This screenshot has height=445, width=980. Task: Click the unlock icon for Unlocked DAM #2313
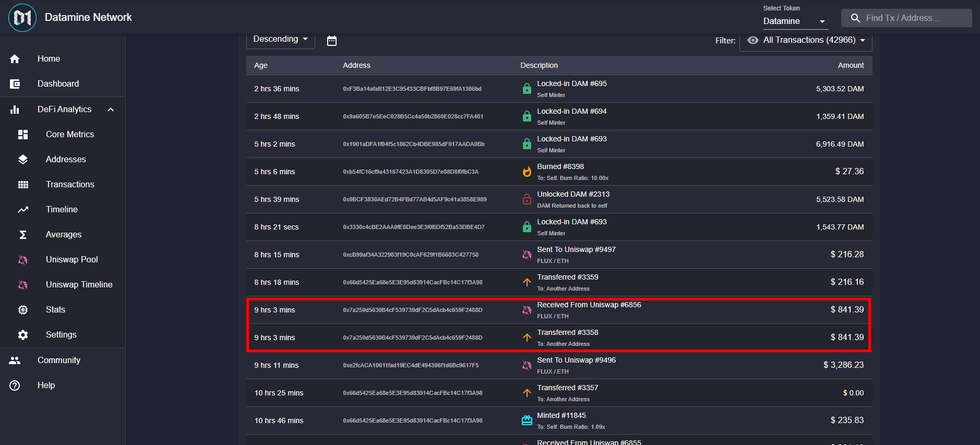(527, 199)
